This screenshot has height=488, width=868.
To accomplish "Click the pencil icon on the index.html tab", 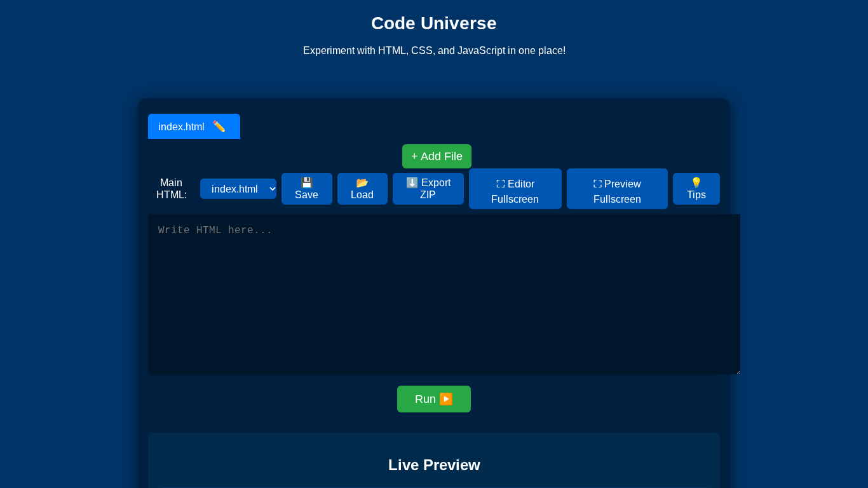I will point(218,126).
